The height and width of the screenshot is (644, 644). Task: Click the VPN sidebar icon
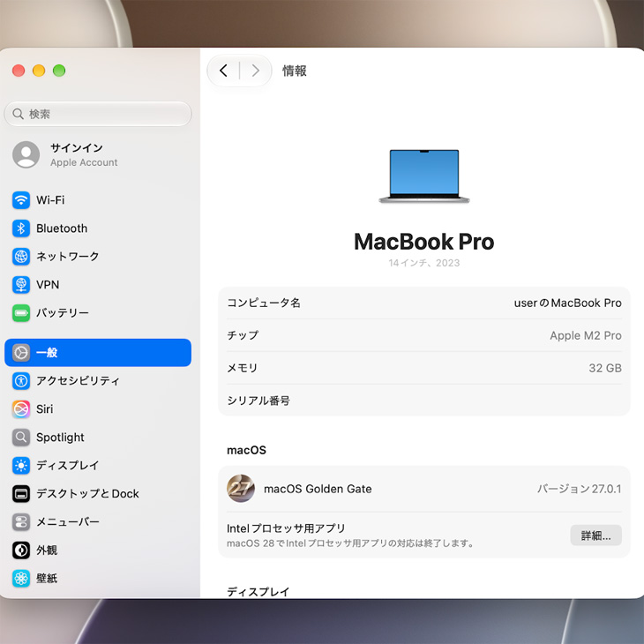[x=21, y=285]
